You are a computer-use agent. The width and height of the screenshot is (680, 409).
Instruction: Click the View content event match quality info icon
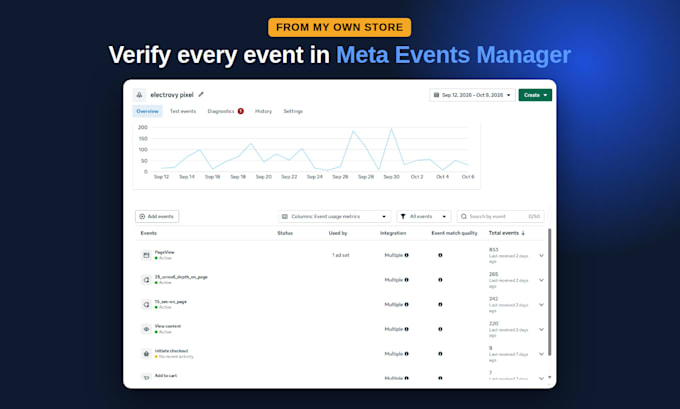(440, 329)
